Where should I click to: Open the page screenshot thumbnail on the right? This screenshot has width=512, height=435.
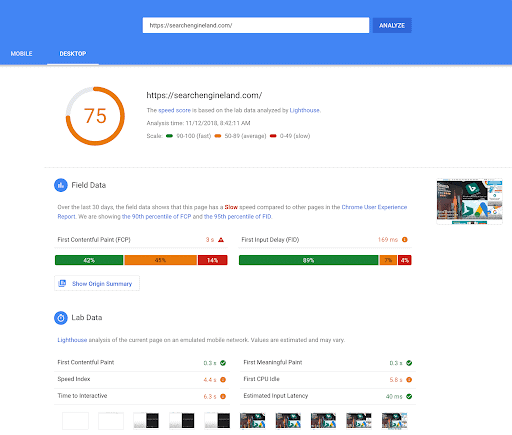(x=469, y=201)
